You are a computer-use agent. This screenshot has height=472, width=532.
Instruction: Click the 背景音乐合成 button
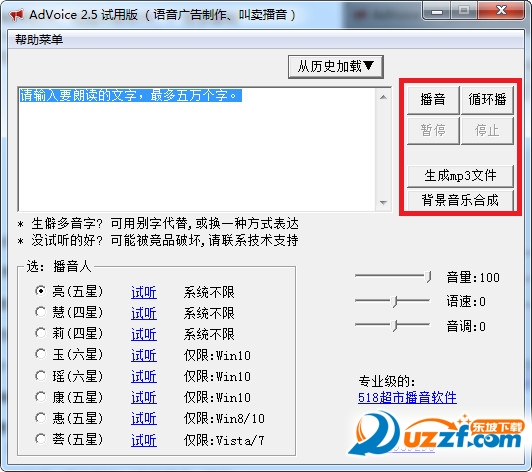pyautogui.click(x=460, y=200)
